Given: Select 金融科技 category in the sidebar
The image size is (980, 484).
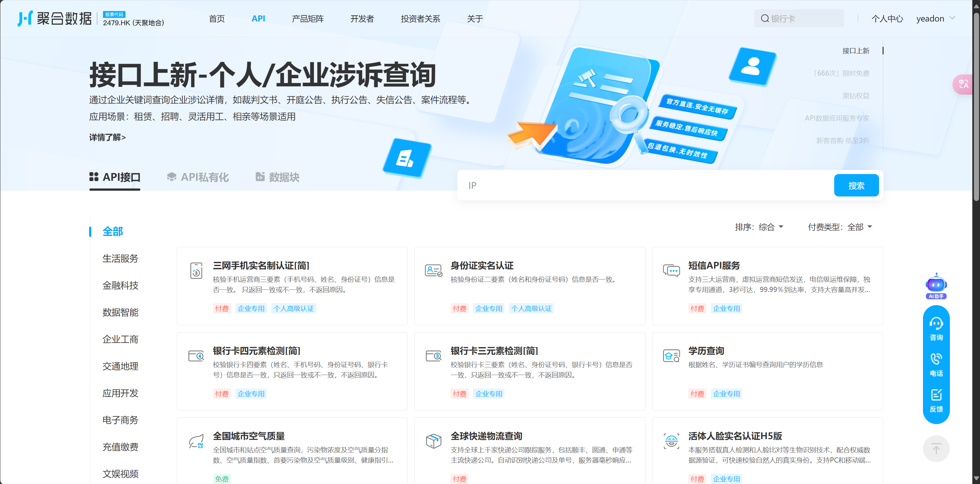Looking at the screenshot, I should click(120, 285).
